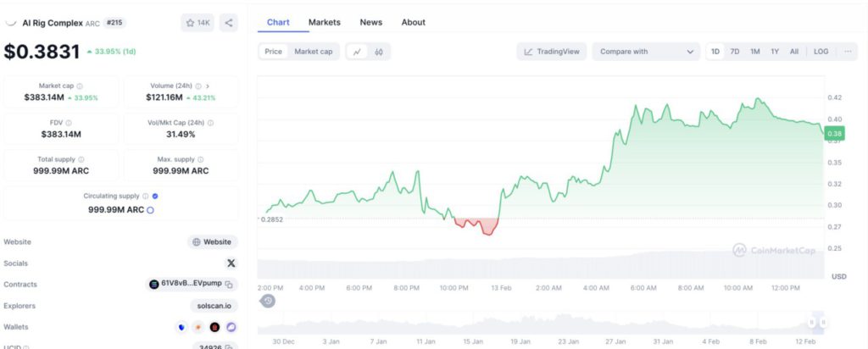Switch to line chart view icon
This screenshot has height=349, width=868.
coord(357,52)
